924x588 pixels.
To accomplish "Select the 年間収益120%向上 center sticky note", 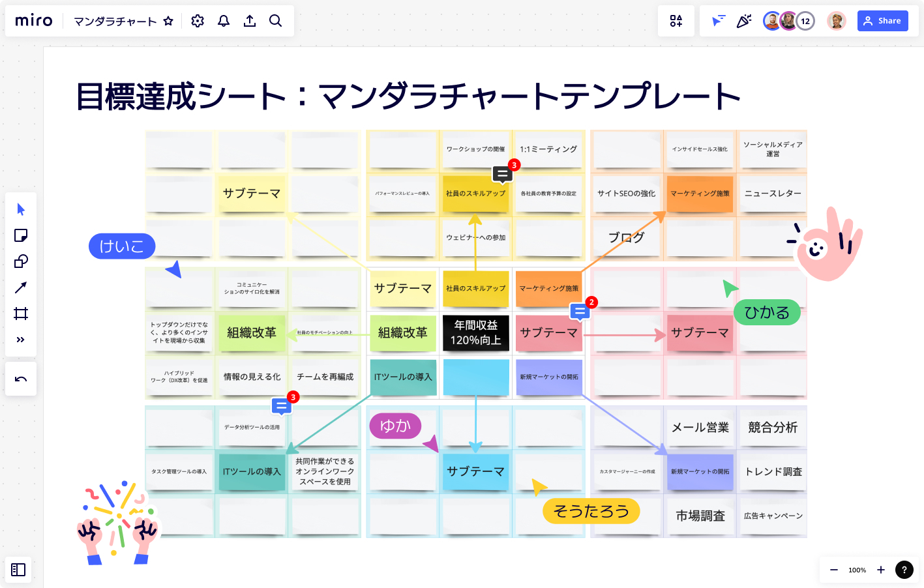I will pos(475,333).
